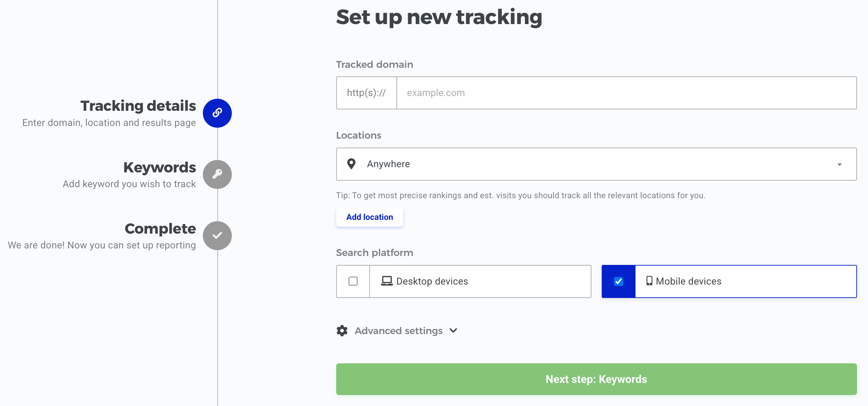Enable the Desktop devices checkbox
The image size is (868, 406).
click(353, 281)
